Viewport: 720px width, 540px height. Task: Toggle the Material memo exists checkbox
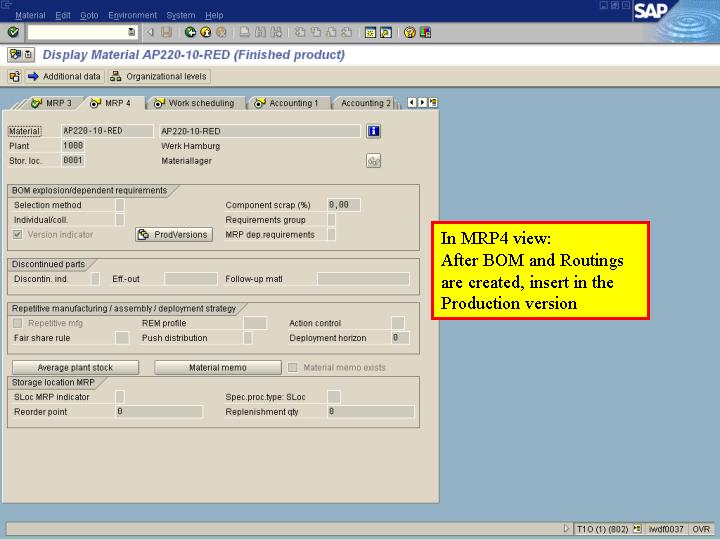(x=292, y=367)
